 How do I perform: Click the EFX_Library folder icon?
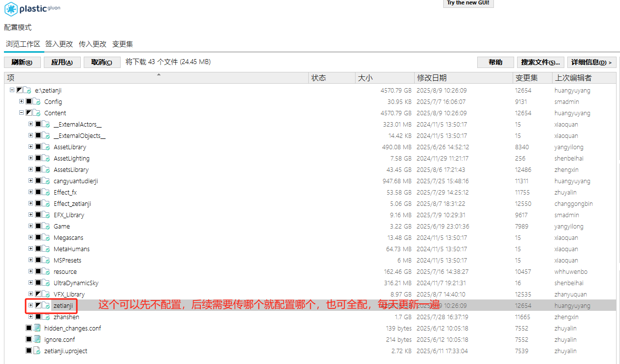(46, 215)
